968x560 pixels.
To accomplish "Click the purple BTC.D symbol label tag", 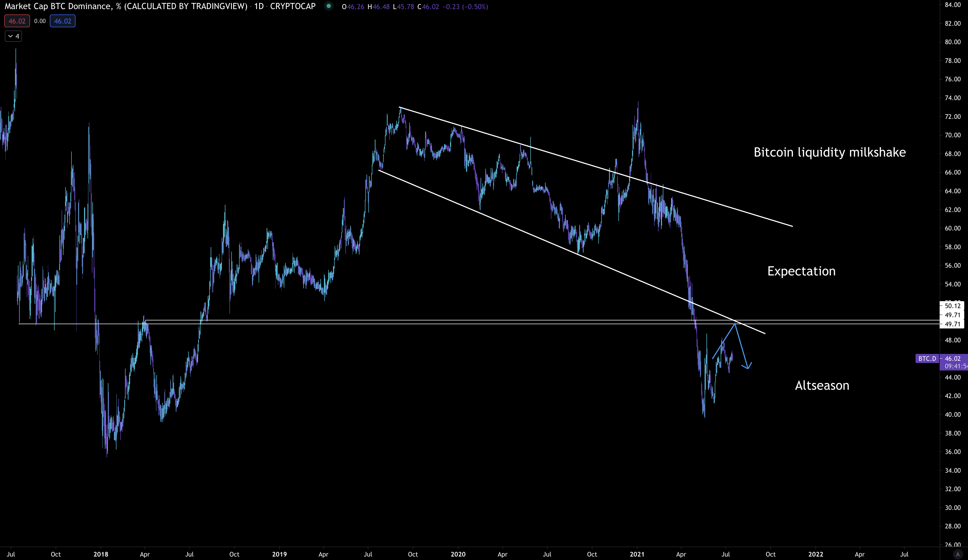I will [927, 358].
